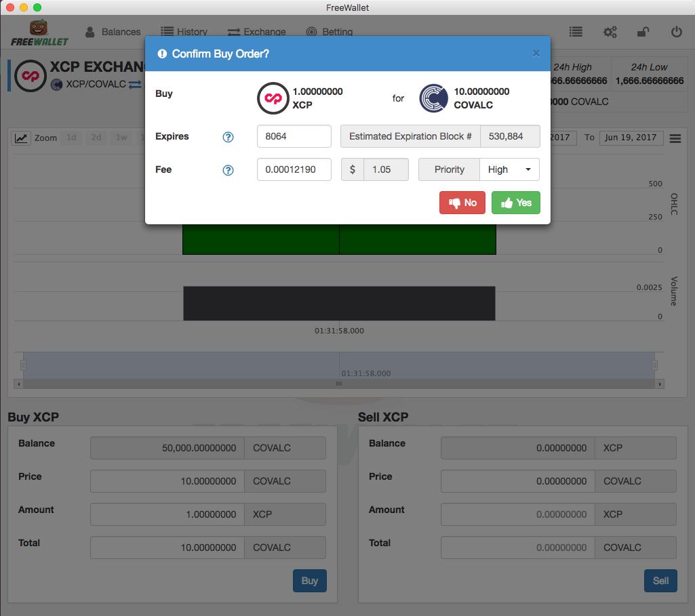
Task: Click the XCP/COVALC pair label
Action: click(96, 84)
